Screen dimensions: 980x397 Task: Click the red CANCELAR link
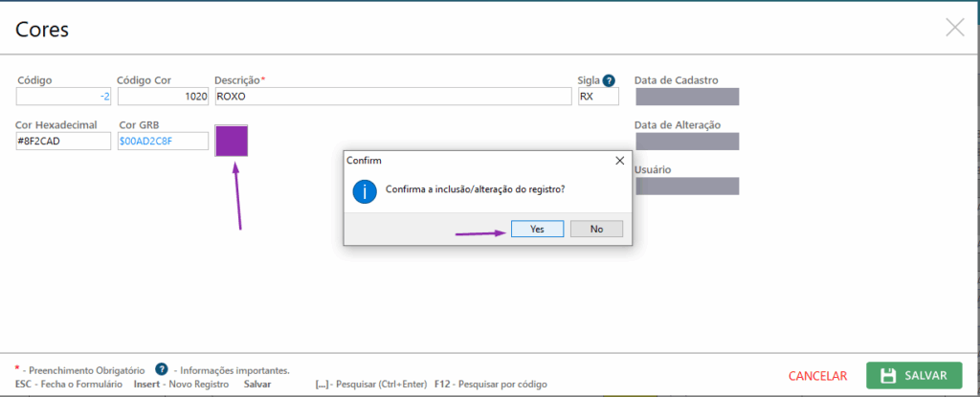[x=817, y=376]
